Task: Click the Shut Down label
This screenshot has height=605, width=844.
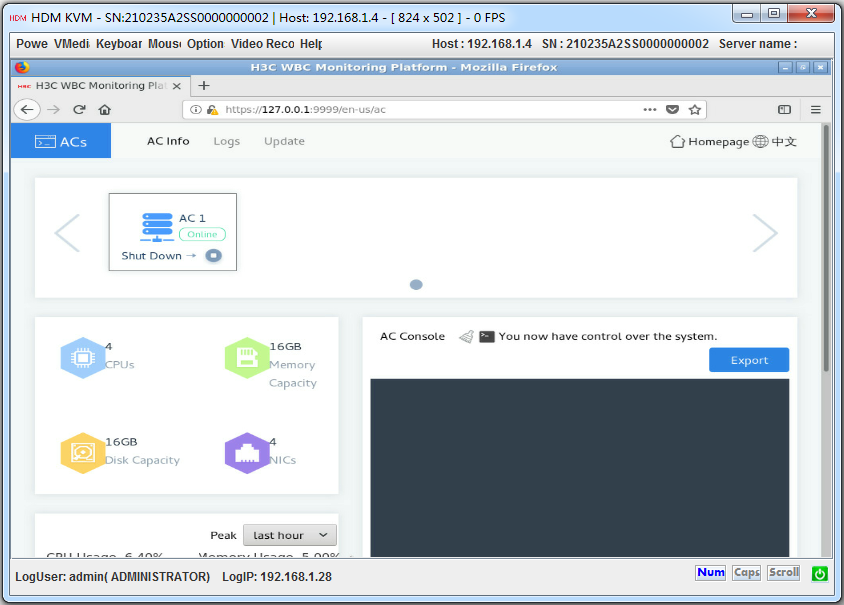Action: click(x=151, y=256)
